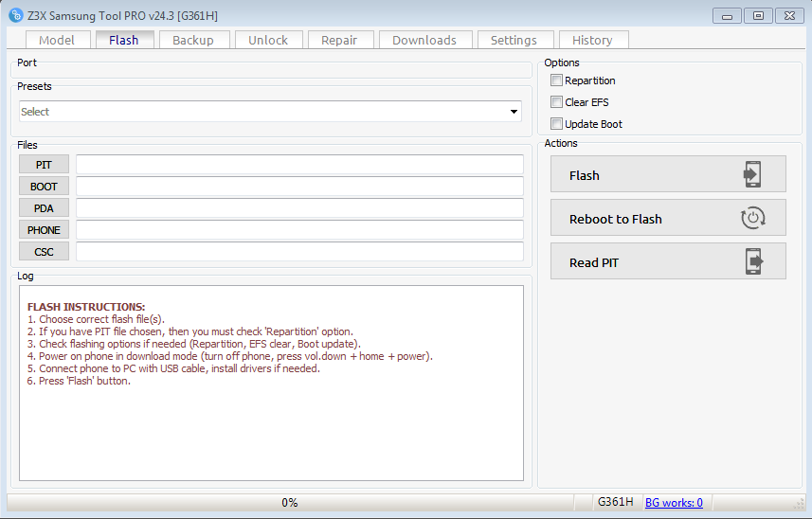Click the FLASH INSTRUCTIONS heading in log

[86, 306]
